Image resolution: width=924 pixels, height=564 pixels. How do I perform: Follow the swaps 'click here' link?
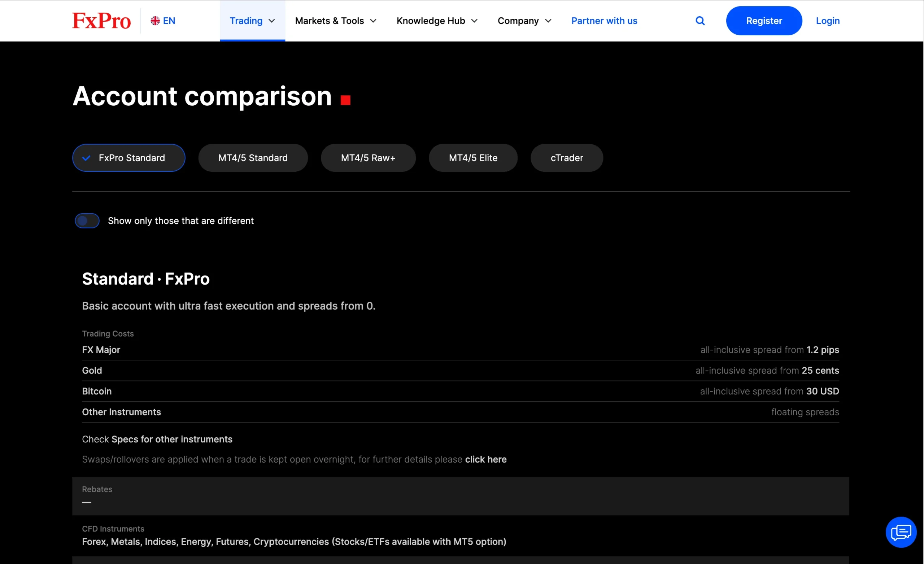click(x=485, y=459)
